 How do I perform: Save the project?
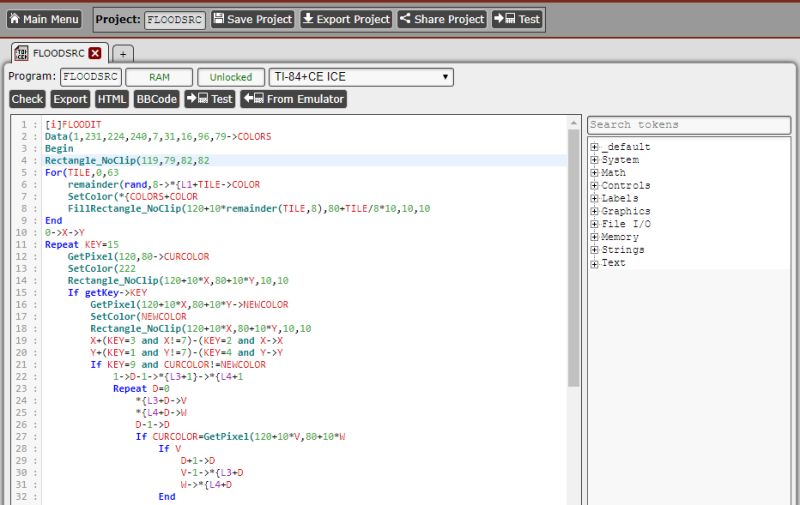click(253, 19)
